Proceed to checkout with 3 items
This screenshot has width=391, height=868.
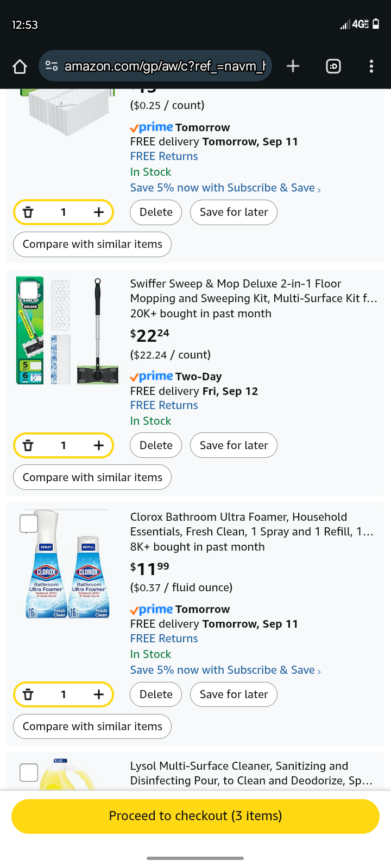coord(195,816)
